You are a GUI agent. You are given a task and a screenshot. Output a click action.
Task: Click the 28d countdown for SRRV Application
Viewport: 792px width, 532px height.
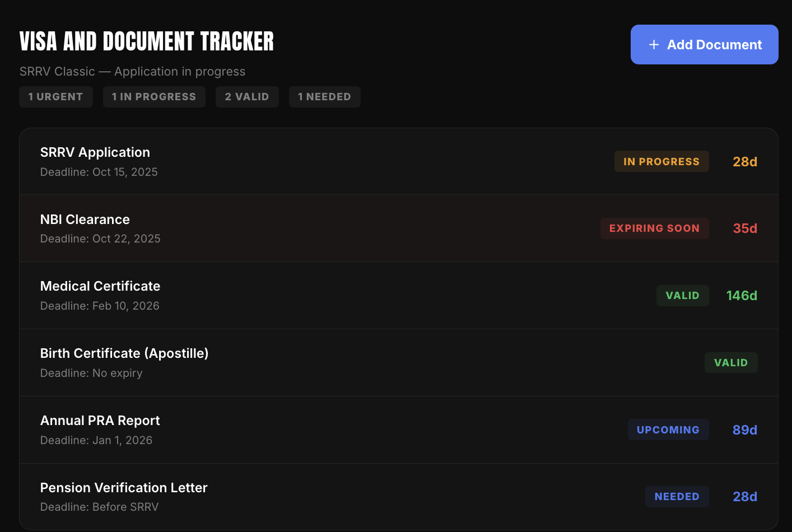745,161
